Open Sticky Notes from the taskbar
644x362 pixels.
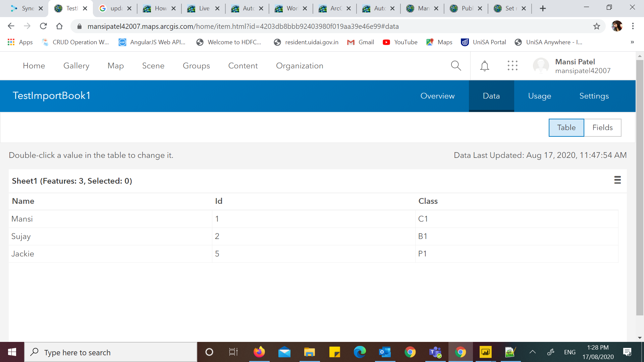(x=334, y=352)
